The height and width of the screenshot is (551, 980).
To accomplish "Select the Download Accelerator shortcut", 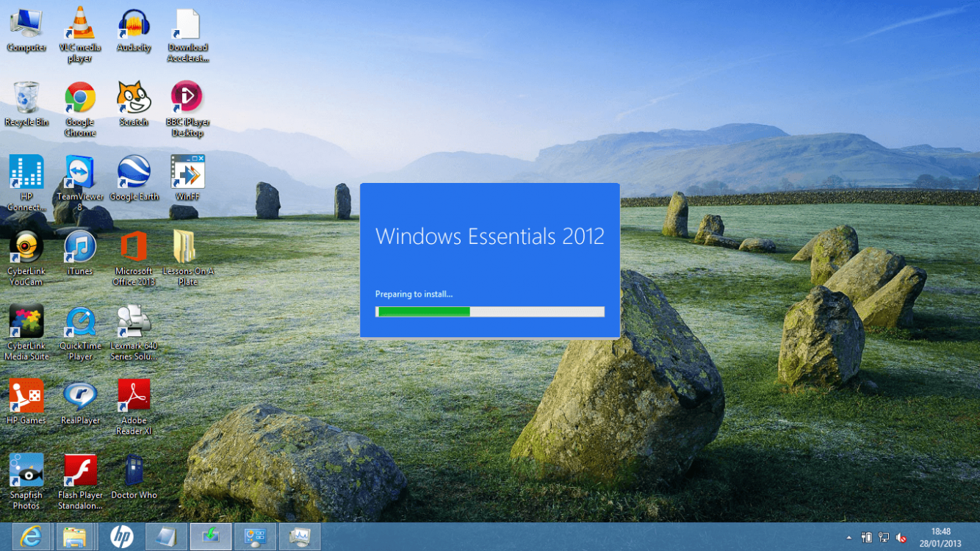I will 188,35.
